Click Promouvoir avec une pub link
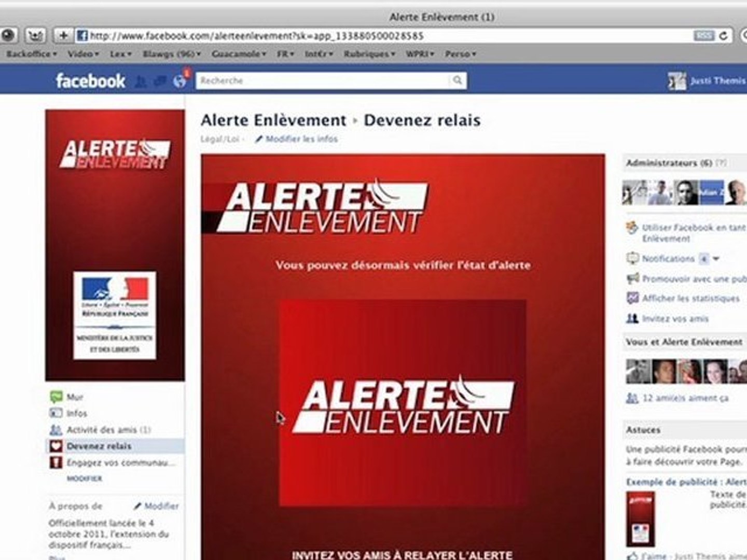 point(694,279)
